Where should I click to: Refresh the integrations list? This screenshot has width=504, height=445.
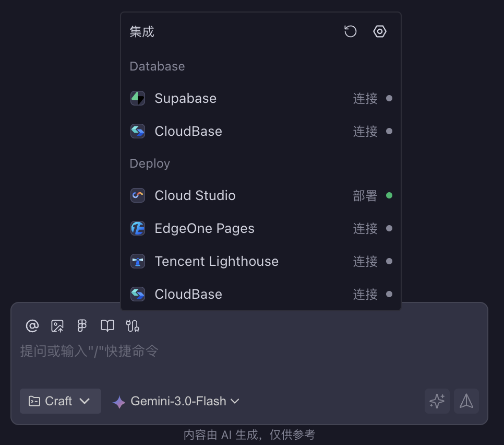click(350, 31)
